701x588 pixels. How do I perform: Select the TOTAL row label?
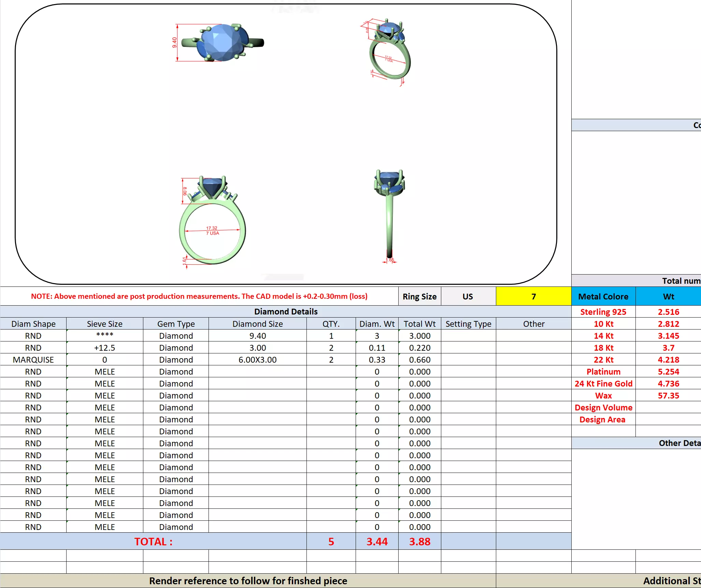pyautogui.click(x=153, y=542)
